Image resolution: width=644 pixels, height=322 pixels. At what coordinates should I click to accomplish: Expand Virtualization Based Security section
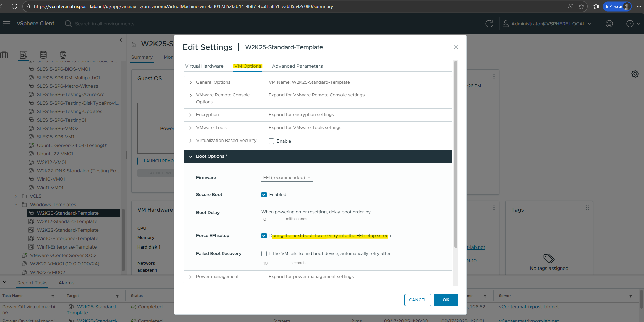click(191, 141)
